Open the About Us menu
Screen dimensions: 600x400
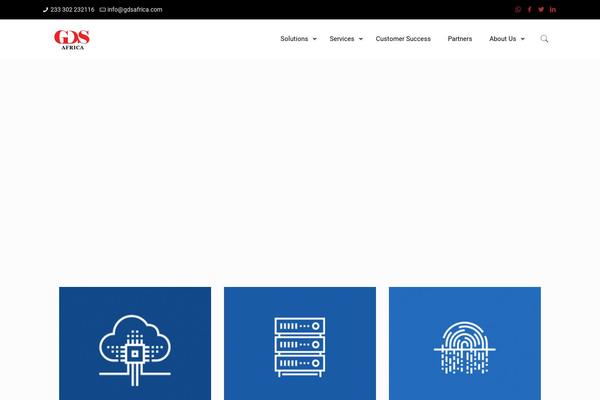tap(502, 39)
